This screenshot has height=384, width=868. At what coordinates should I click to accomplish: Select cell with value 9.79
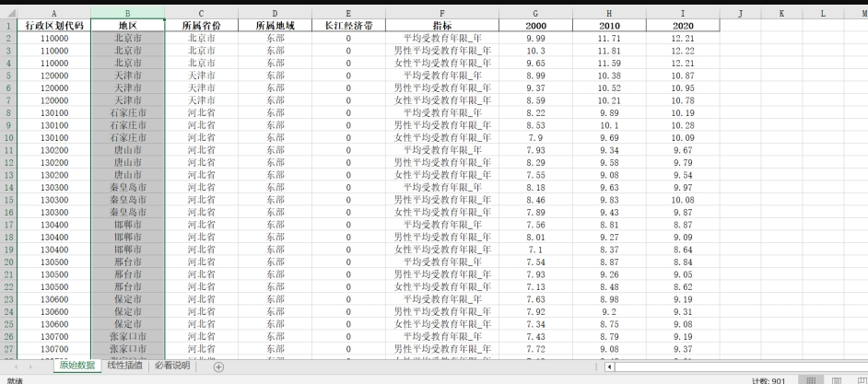point(683,162)
